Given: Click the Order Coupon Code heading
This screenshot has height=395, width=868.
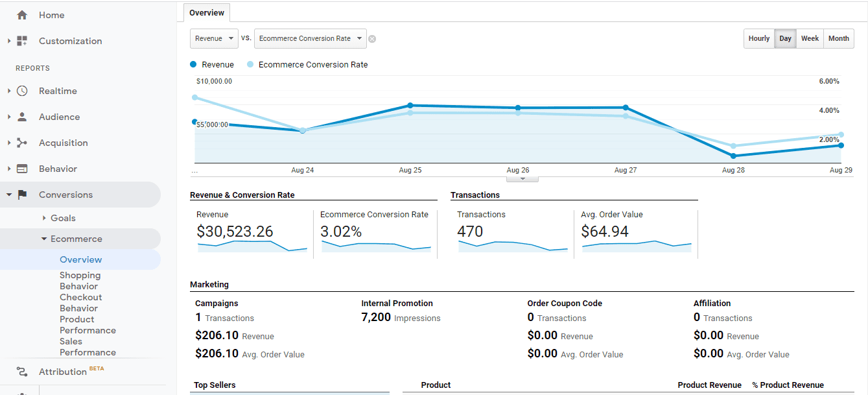Looking at the screenshot, I should tap(565, 303).
